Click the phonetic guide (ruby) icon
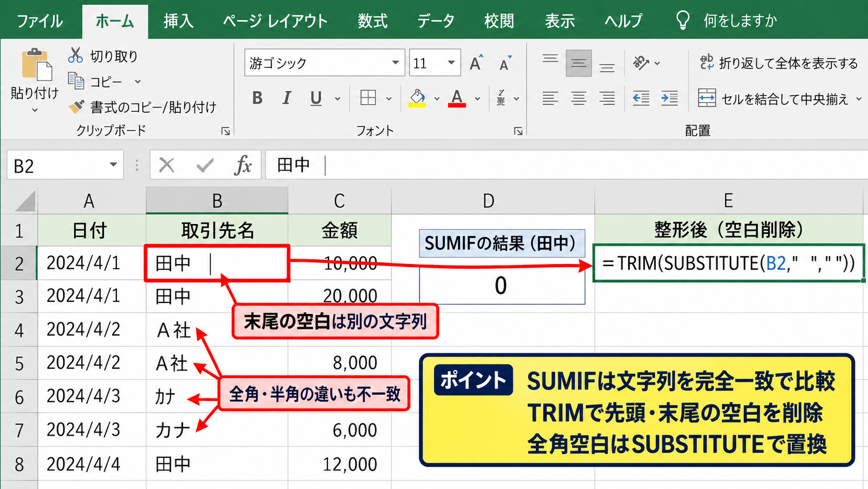 pos(501,98)
